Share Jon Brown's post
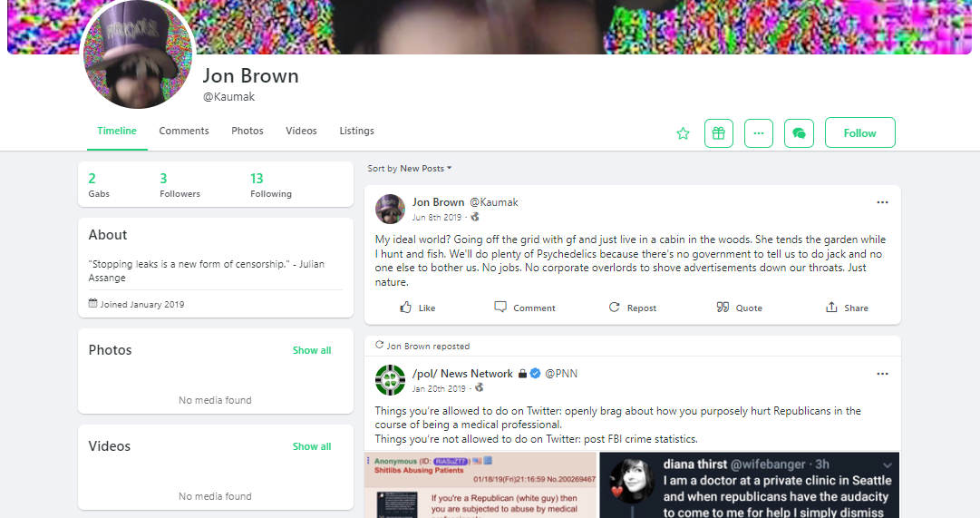Viewport: 980px width, 518px height. click(x=847, y=308)
